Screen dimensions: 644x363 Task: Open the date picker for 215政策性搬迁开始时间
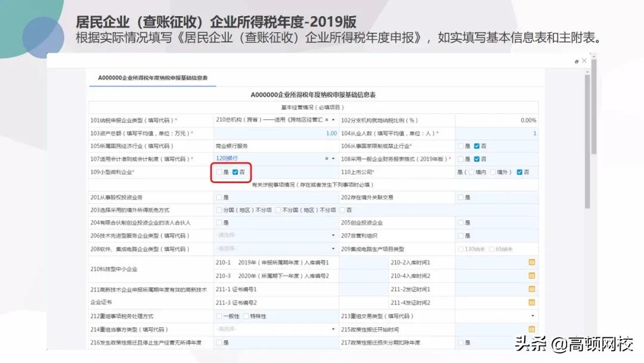[x=531, y=329]
